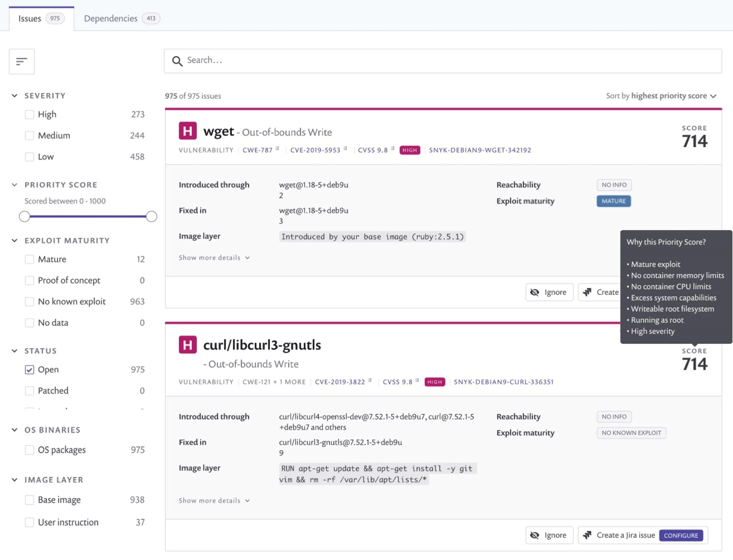Click the Ignore eye icon on the curl issue card
This screenshot has height=560, width=733.
pos(535,535)
